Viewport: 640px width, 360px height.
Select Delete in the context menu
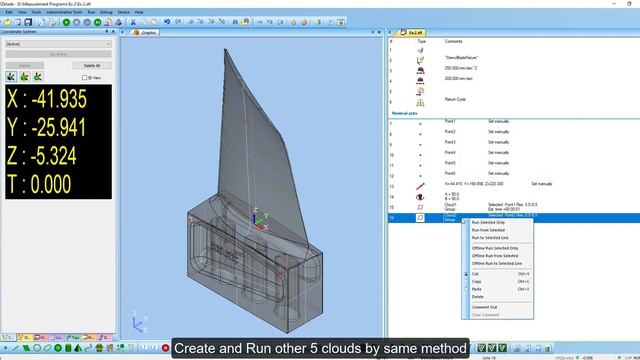coord(497,297)
